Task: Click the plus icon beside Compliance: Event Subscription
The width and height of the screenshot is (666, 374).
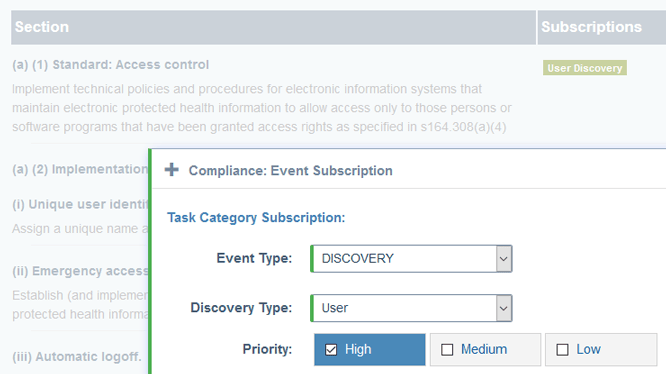Action: tap(172, 170)
